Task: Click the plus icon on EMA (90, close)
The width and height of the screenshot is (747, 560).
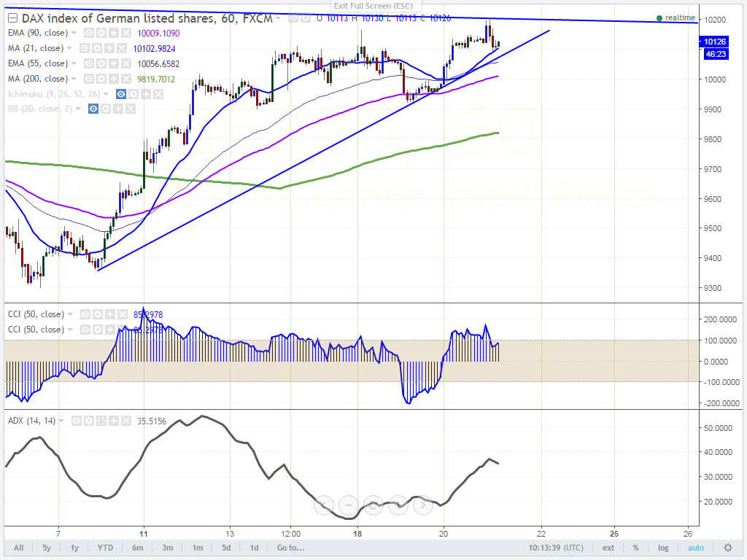Action: coord(113,33)
